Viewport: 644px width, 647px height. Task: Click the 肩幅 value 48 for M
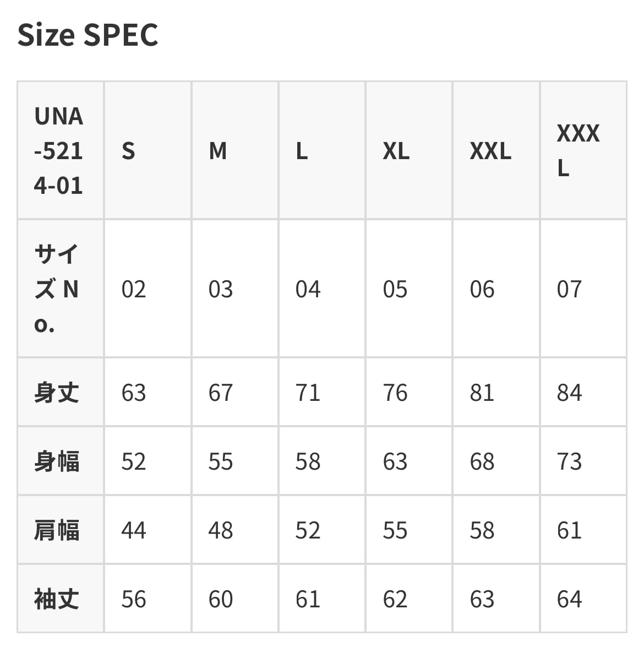pos(221,530)
